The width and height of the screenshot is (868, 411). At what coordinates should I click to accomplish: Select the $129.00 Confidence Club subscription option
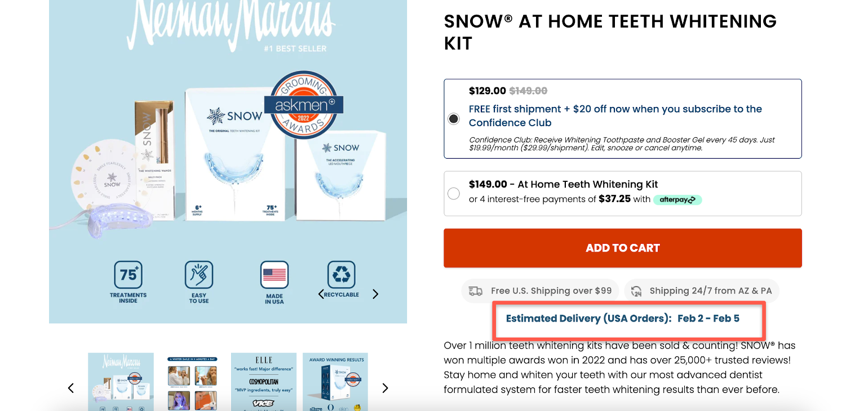454,119
